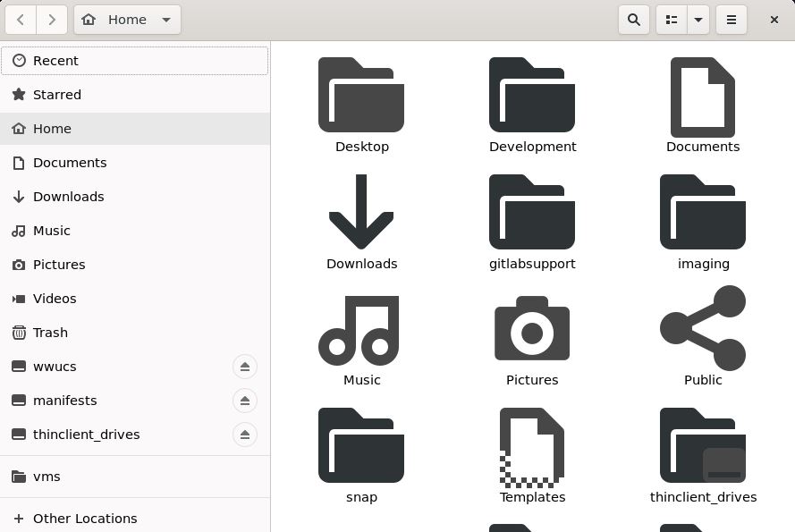Select the Desktop folder icon

(361, 95)
